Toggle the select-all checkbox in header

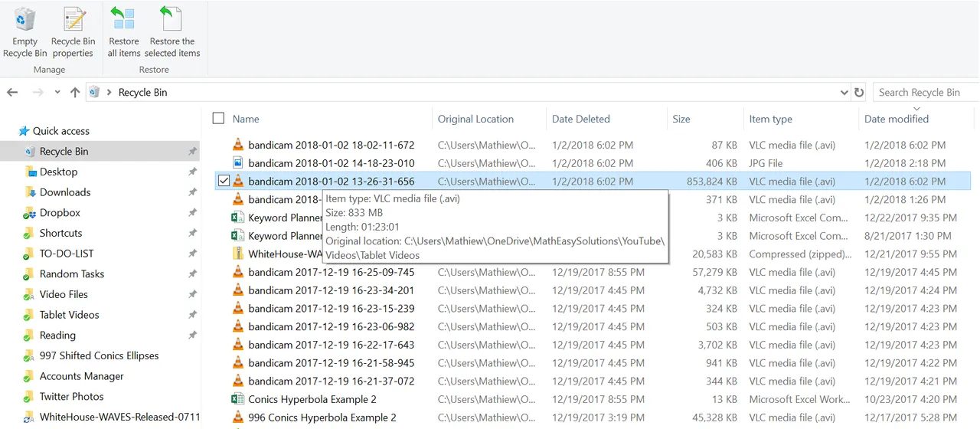(x=218, y=119)
